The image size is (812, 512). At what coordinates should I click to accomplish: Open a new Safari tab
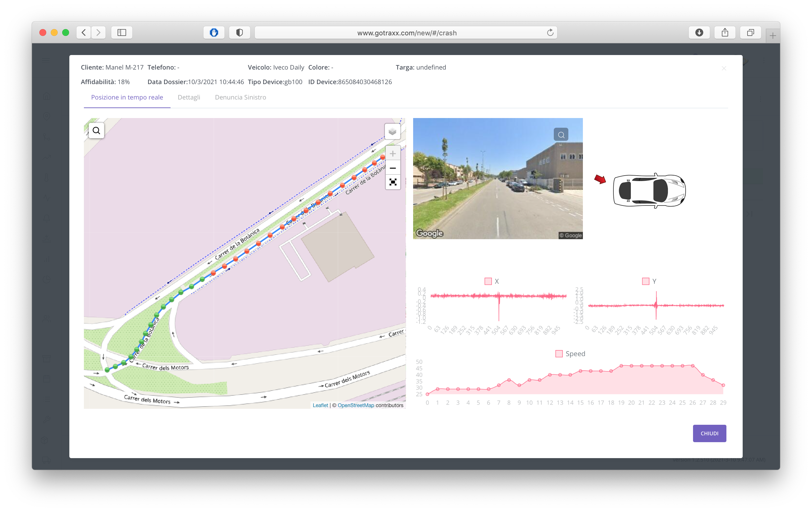pos(773,36)
